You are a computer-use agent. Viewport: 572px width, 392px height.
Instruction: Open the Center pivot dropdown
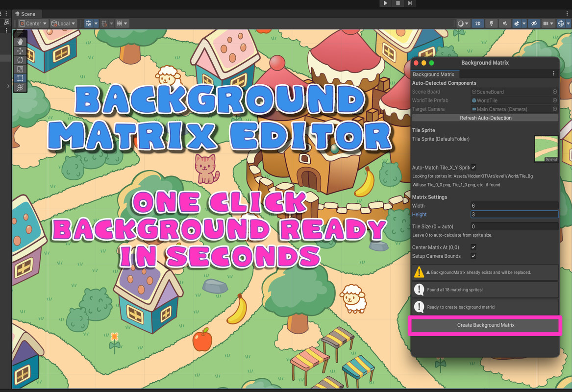pos(33,24)
